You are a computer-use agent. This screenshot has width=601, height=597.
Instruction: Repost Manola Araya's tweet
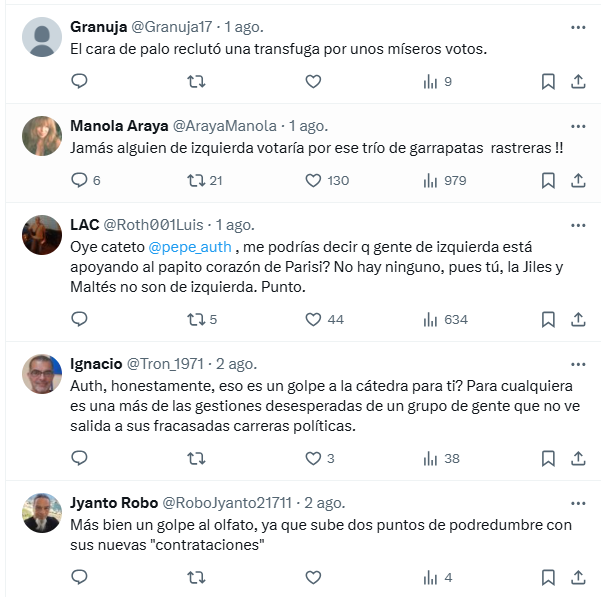tap(197, 180)
